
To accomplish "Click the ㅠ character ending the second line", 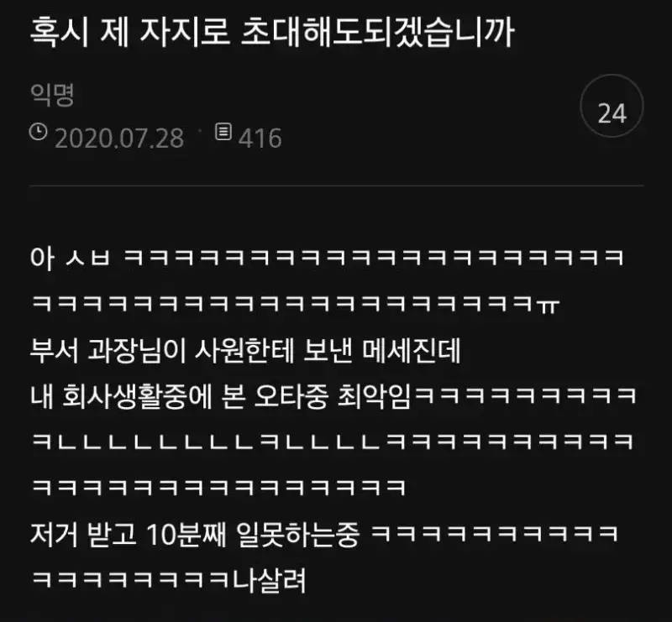I will [x=548, y=306].
